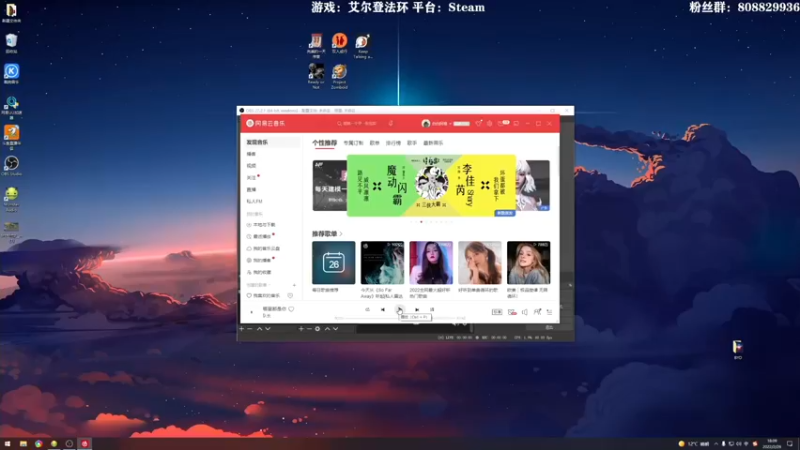Image resolution: width=800 pixels, height=450 pixels.
Task: Open the sound quality selector box
Action: tap(496, 312)
